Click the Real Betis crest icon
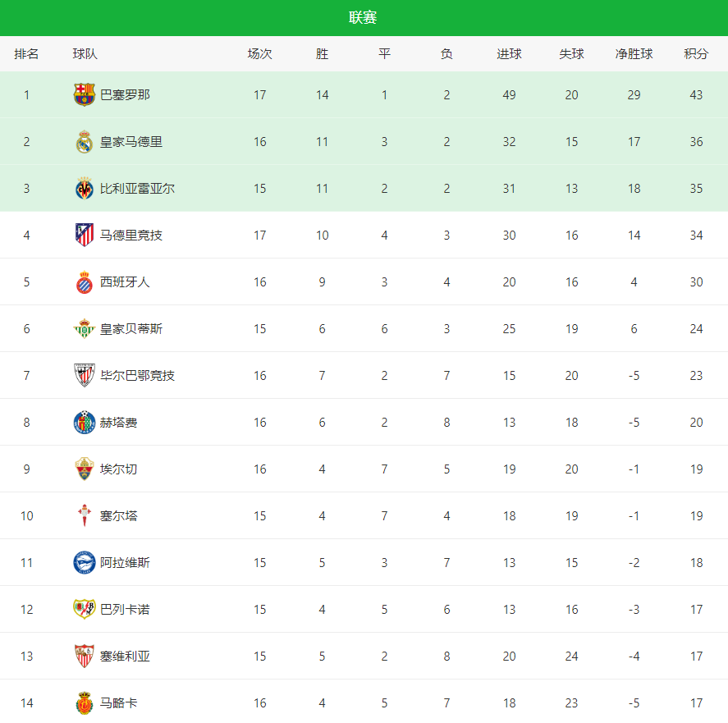The image size is (728, 723). click(85, 329)
